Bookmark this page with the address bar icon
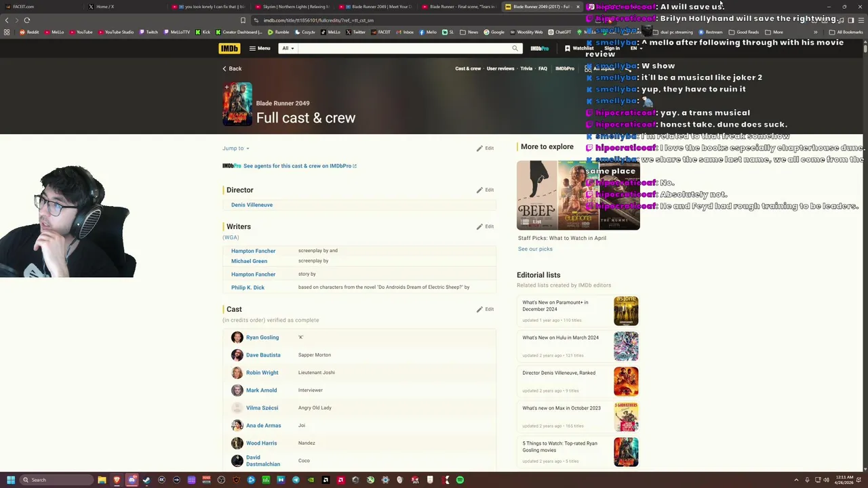The height and width of the screenshot is (488, 868). pos(243,20)
